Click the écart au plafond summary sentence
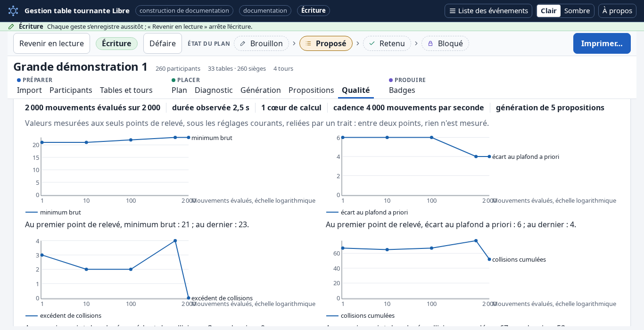This screenshot has width=644, height=330. tap(451, 224)
